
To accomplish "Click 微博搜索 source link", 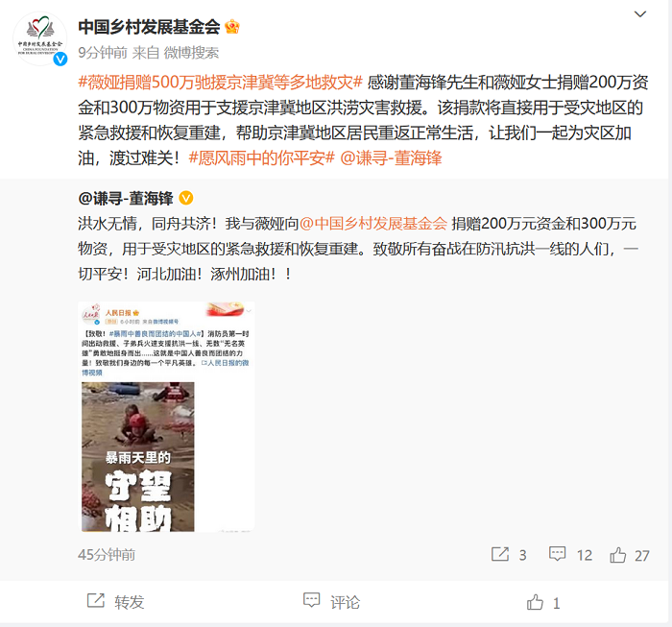I will click(x=191, y=53).
